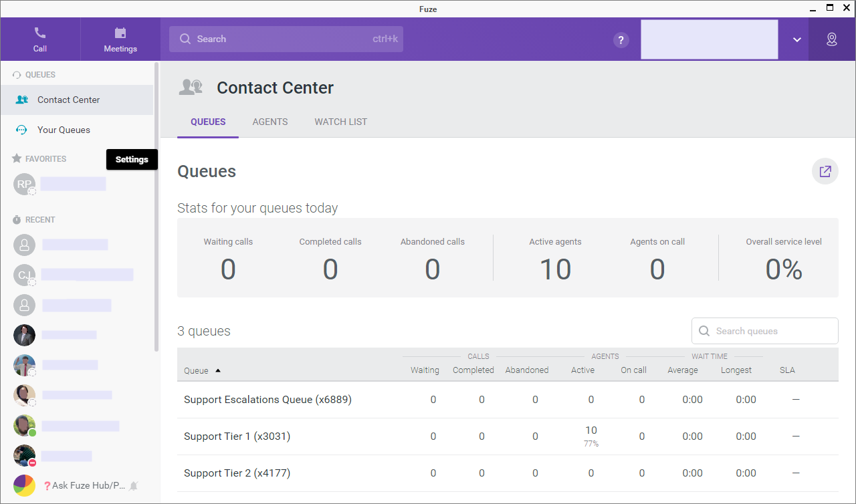Click the CJ recent contact avatar

[25, 275]
